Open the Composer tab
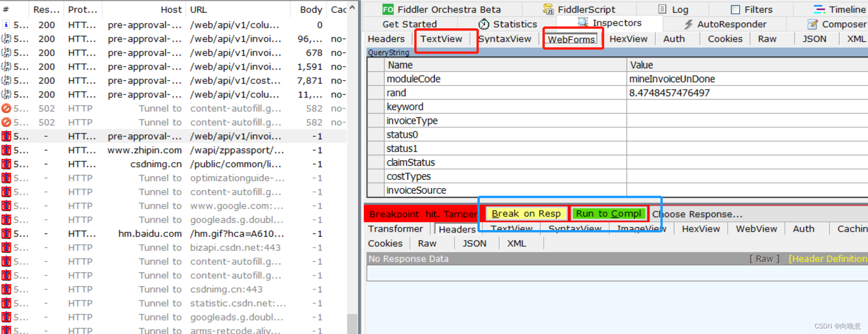The width and height of the screenshot is (868, 334). click(x=837, y=24)
